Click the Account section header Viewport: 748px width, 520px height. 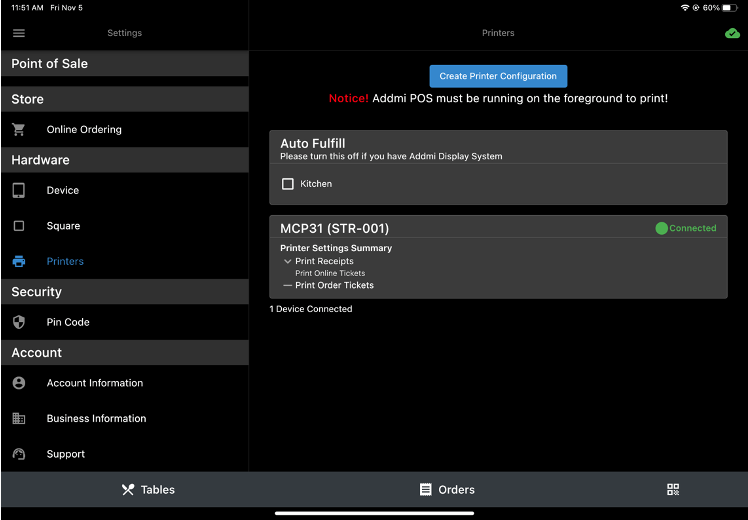click(125, 353)
